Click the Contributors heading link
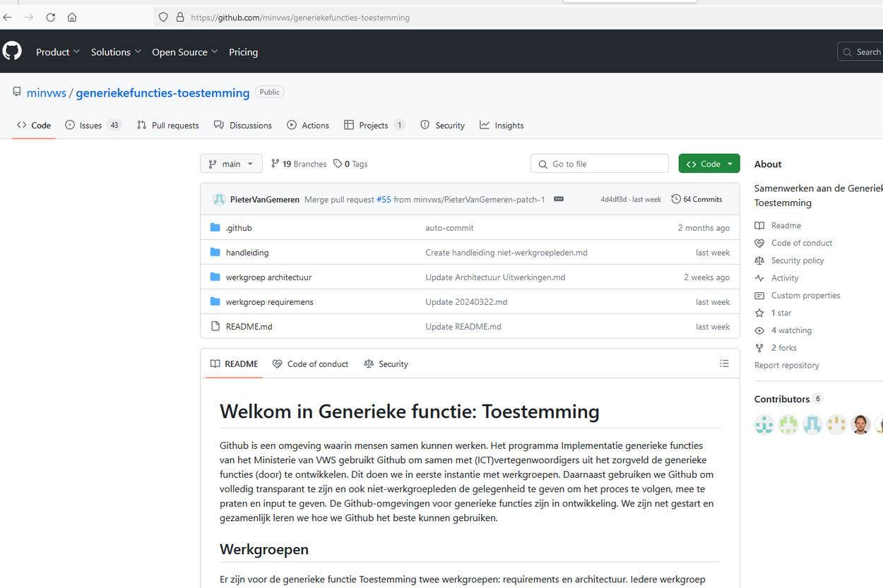 782,399
